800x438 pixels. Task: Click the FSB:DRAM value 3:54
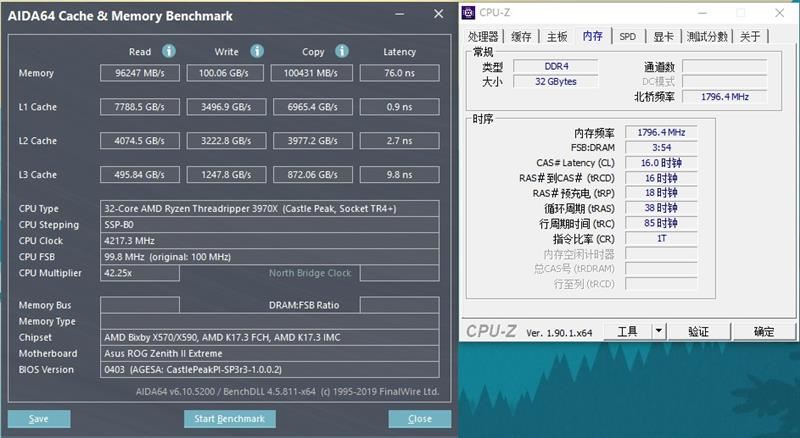(x=661, y=148)
